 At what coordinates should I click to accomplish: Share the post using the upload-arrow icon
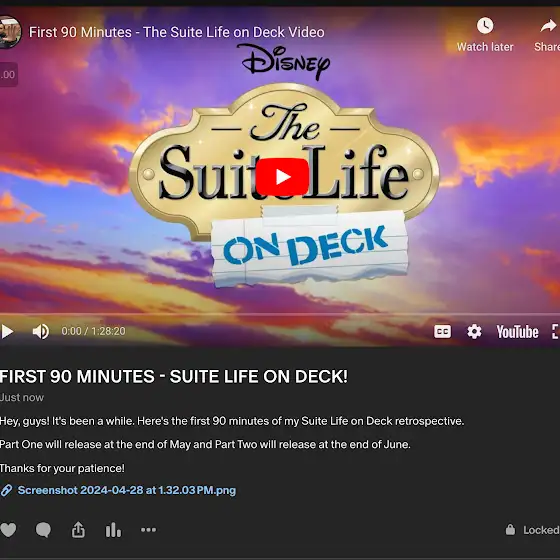pos(78,530)
